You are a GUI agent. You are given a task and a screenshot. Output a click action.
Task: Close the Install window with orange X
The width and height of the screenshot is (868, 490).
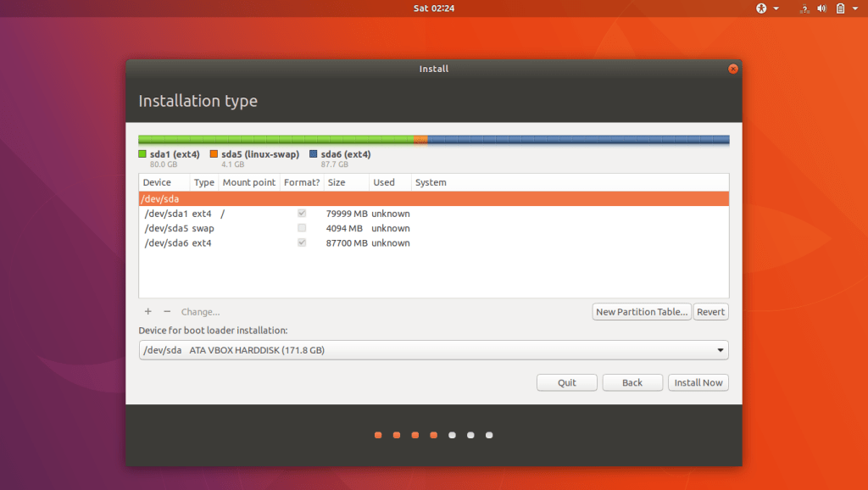733,69
